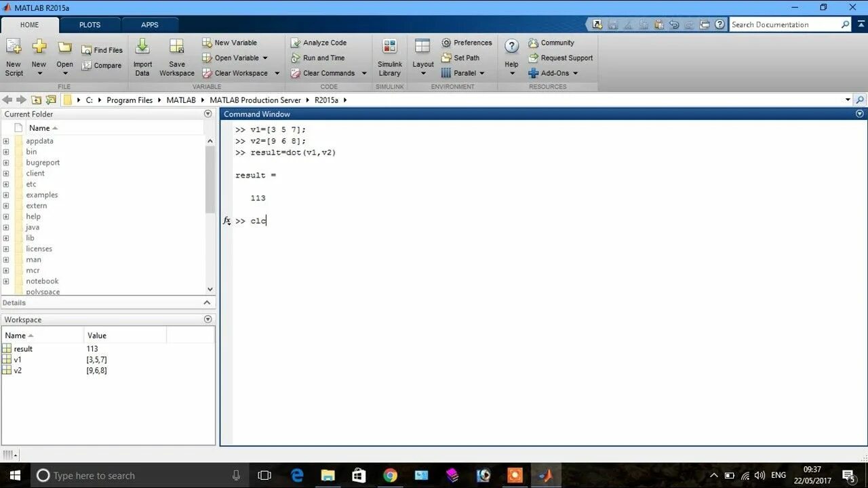Expand the licenses folder
The image size is (868, 488).
(6, 249)
